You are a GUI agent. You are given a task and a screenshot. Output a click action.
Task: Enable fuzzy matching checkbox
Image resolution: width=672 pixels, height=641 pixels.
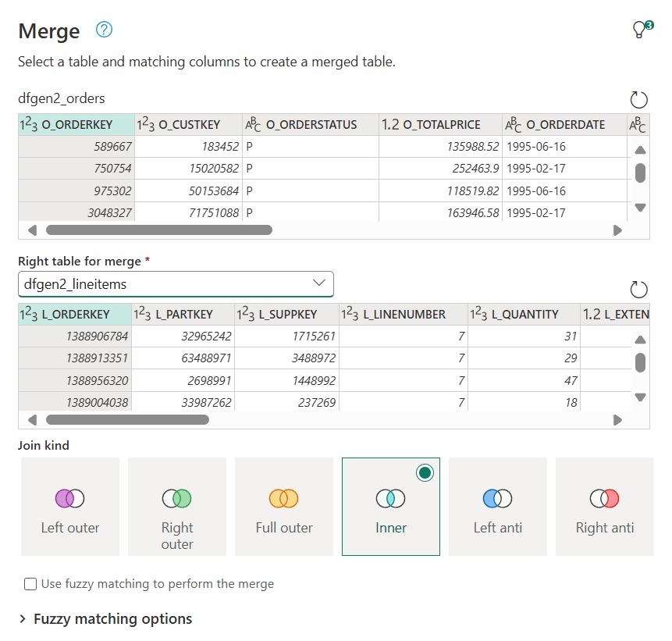pyautogui.click(x=30, y=584)
